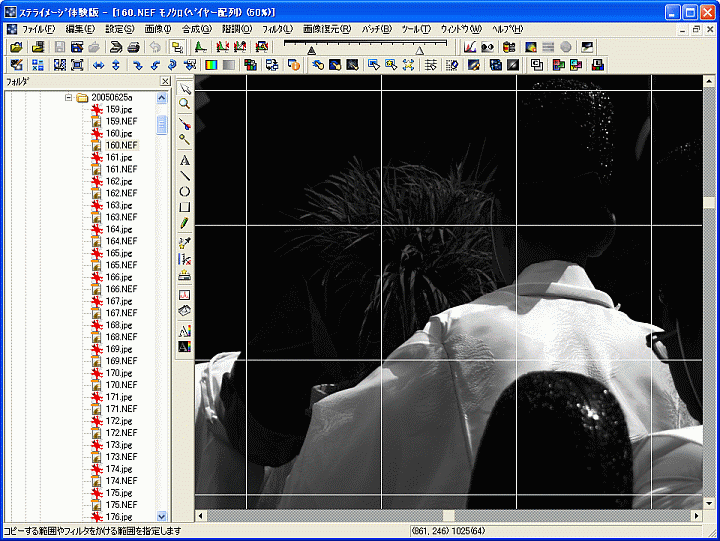The width and height of the screenshot is (720, 541).
Task: Click the open folder icon in toolbar
Action: tap(16, 47)
